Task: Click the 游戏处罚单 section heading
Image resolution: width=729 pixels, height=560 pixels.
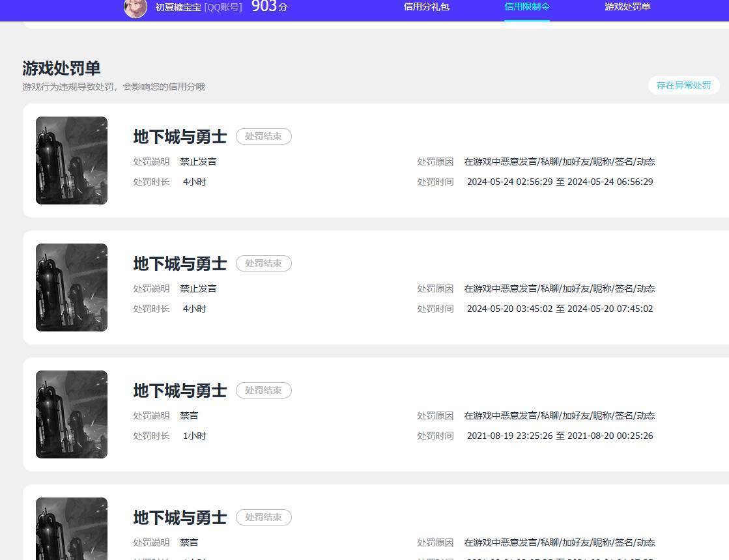Action: pyautogui.click(x=61, y=68)
